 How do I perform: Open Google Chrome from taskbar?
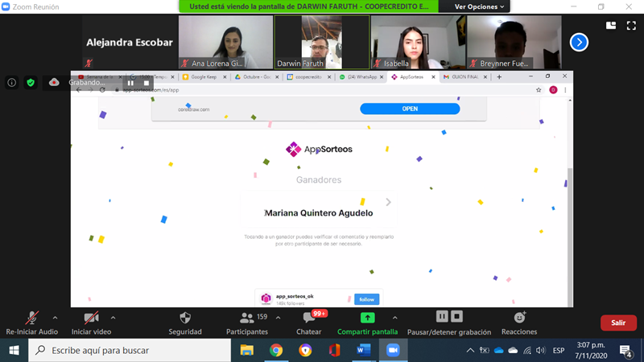tap(276, 350)
